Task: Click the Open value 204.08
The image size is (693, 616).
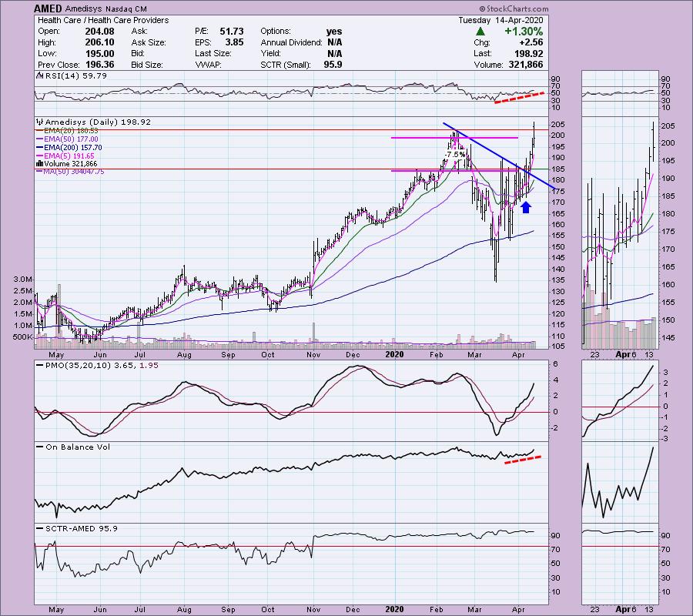Action: [99, 32]
